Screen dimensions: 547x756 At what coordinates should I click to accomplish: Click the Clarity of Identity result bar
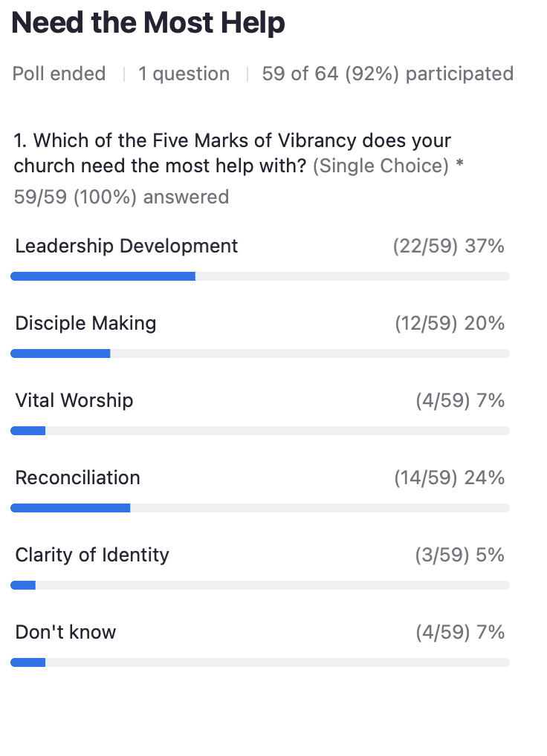[x=260, y=585]
